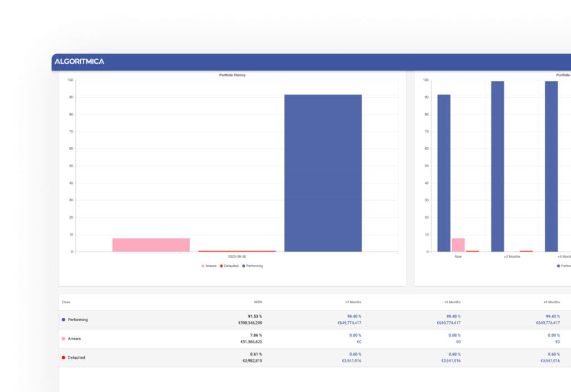Click the blue Performing bar above +3 Months label
The image size is (571, 392).
(x=497, y=167)
